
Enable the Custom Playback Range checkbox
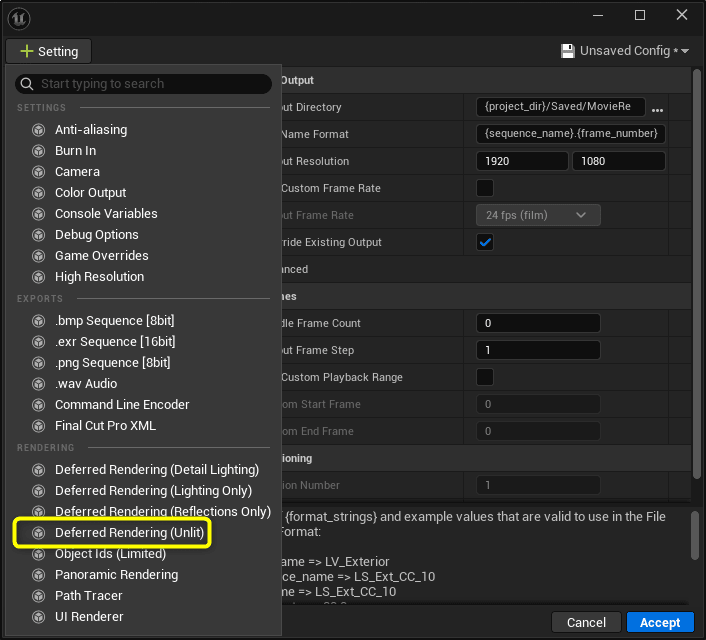(x=485, y=377)
